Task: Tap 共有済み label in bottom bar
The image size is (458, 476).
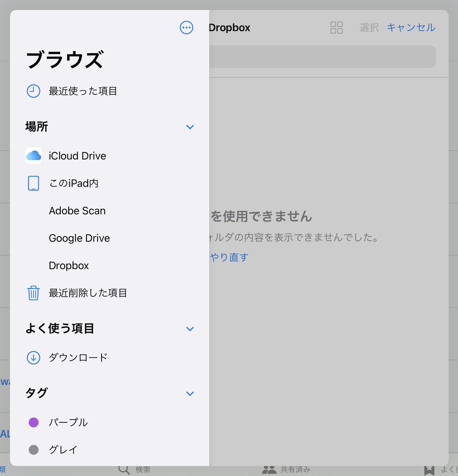Action: [x=295, y=470]
